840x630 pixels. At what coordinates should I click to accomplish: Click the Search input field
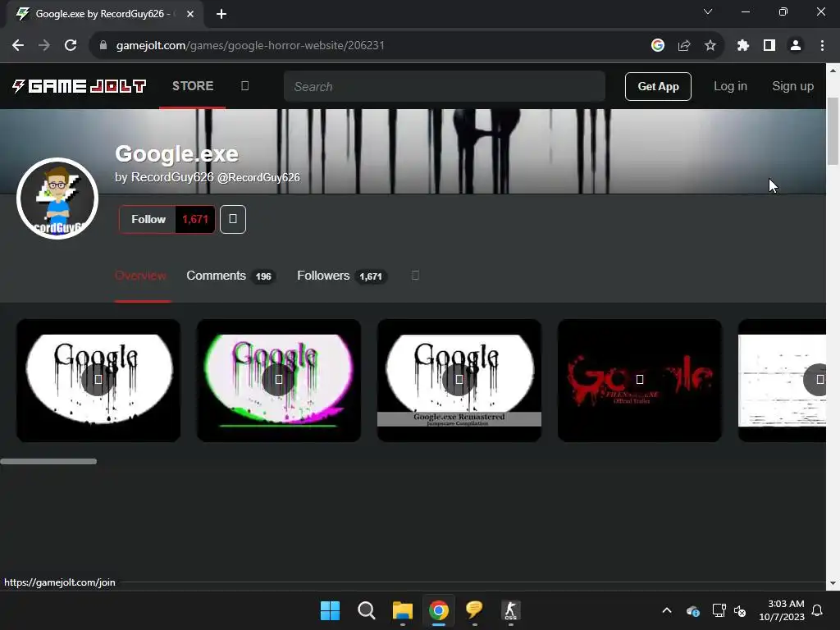click(x=444, y=86)
